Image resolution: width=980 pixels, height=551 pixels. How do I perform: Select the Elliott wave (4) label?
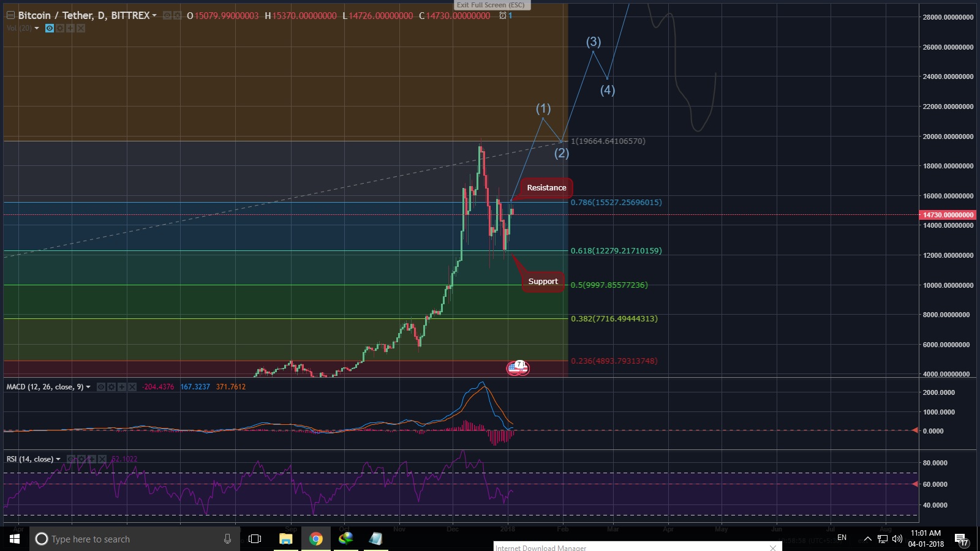[608, 91]
